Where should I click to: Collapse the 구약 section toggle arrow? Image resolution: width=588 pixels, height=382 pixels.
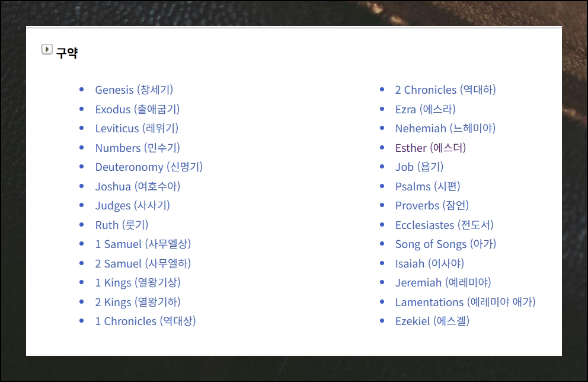click(x=47, y=49)
